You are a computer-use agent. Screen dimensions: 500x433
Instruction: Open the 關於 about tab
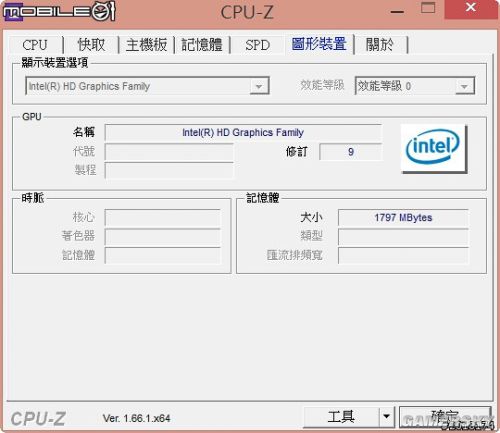[x=380, y=45]
